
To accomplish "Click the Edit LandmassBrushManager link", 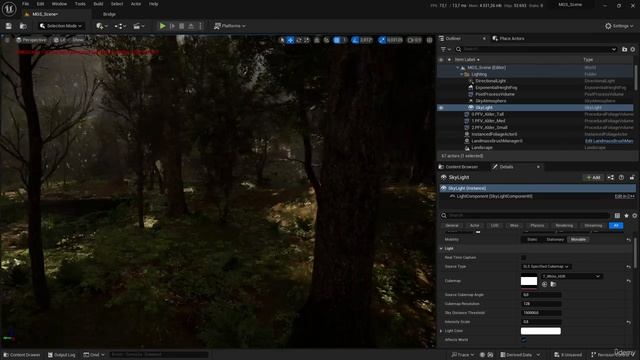I will 609,141.
